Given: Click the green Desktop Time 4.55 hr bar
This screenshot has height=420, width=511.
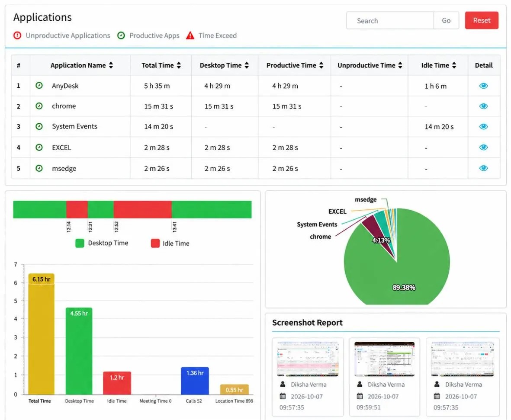Looking at the screenshot, I should 79,351.
